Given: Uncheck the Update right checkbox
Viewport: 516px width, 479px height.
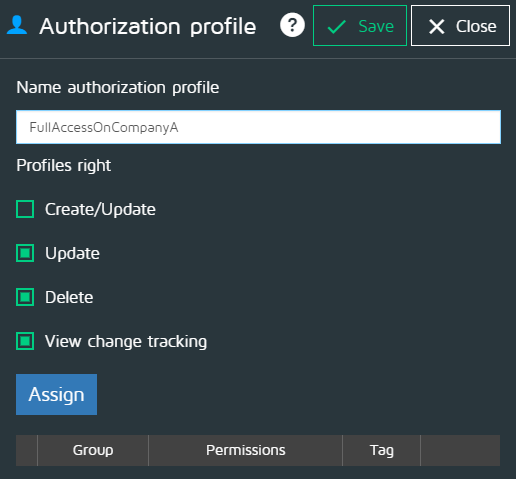Looking at the screenshot, I should (25, 253).
